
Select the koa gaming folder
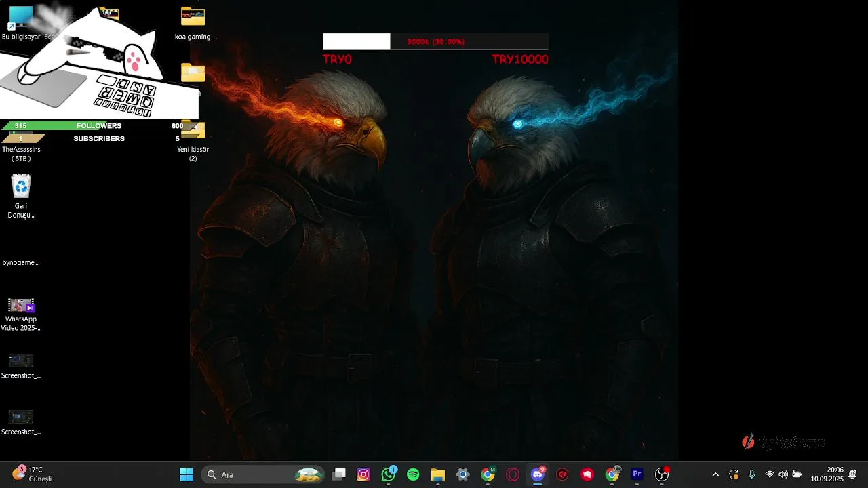pos(193,24)
